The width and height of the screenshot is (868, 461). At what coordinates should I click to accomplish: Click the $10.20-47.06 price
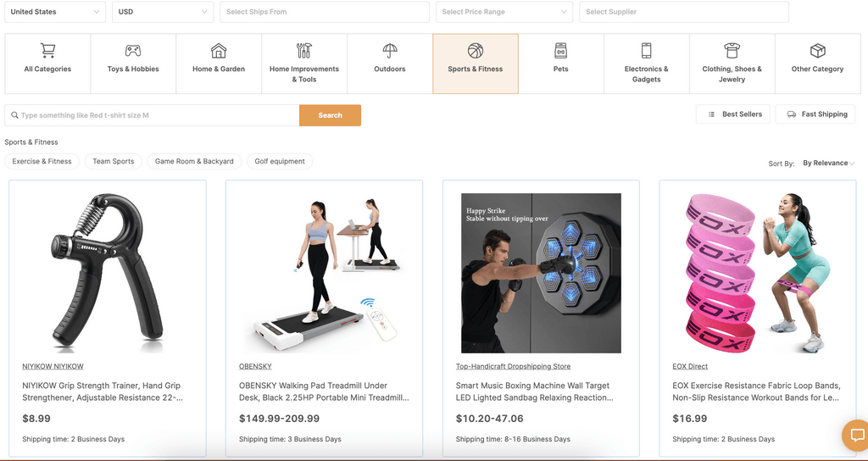pos(489,419)
